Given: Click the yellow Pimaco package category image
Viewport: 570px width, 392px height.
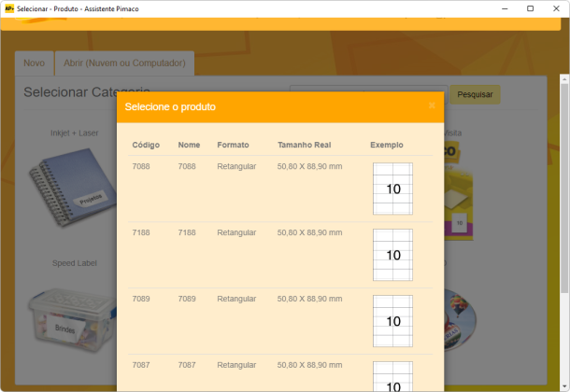Looking at the screenshot, I should coord(459,190).
